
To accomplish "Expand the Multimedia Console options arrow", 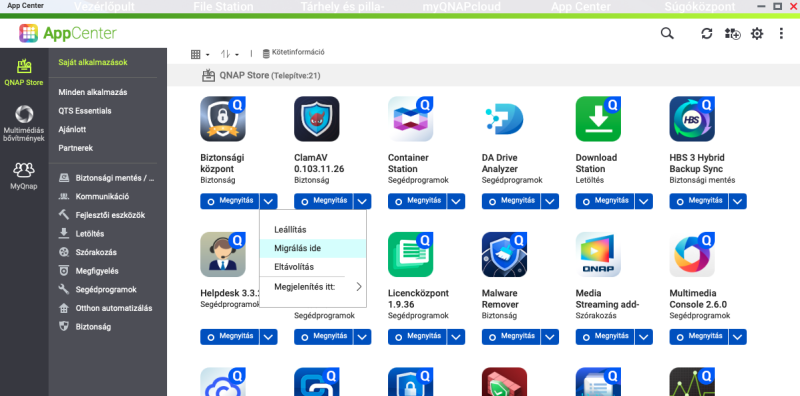I will (x=738, y=337).
